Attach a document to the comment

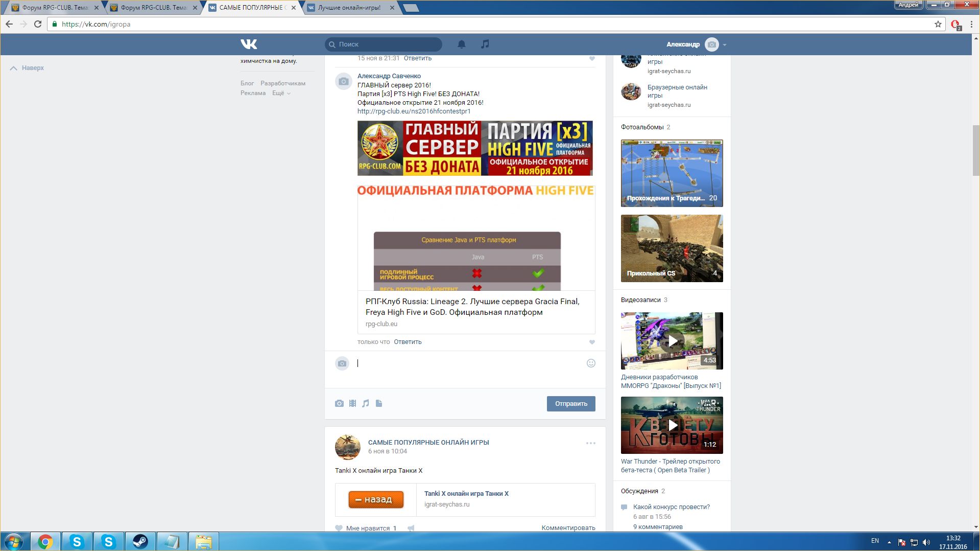pos(379,403)
